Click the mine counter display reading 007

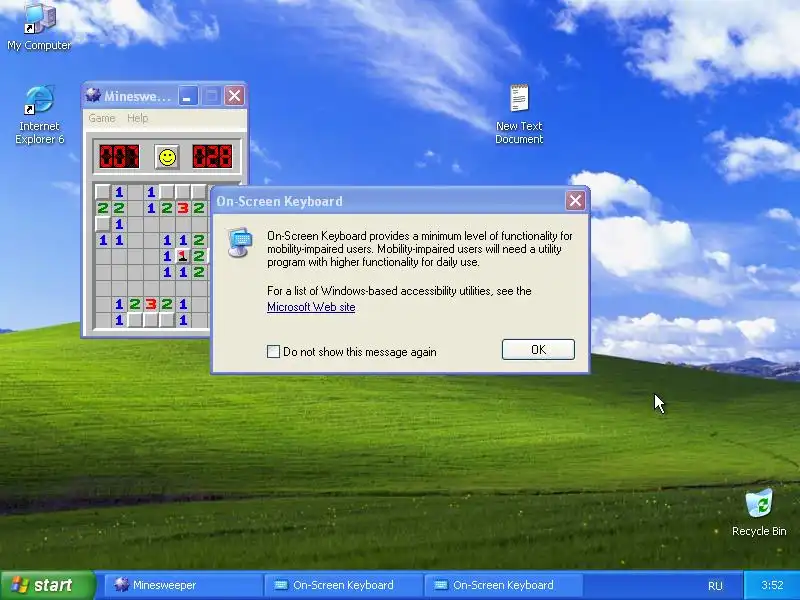pyautogui.click(x=119, y=157)
